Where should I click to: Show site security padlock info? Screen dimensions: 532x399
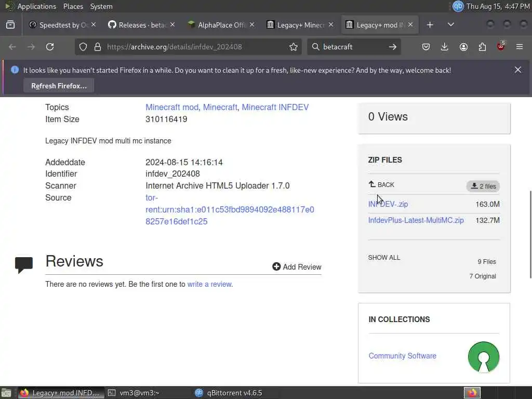click(x=98, y=47)
